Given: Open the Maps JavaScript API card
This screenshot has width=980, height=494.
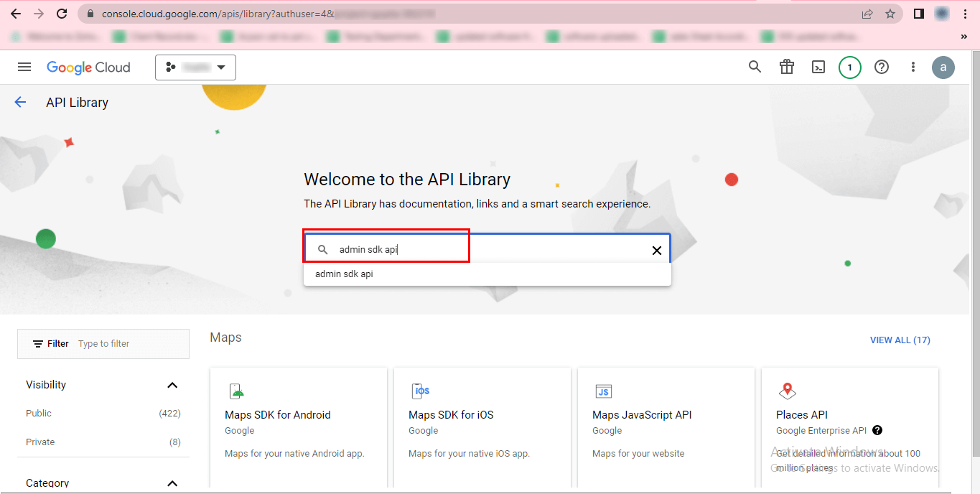Looking at the screenshot, I should tap(666, 428).
